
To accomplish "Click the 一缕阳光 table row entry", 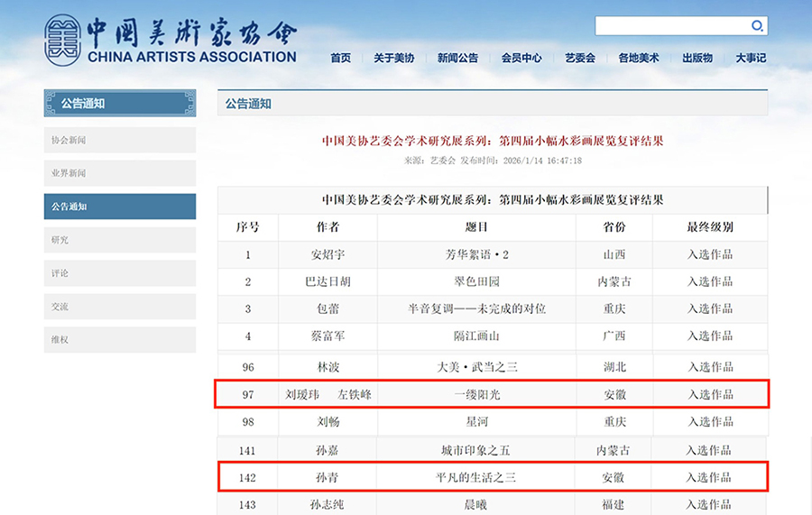I will [476, 394].
